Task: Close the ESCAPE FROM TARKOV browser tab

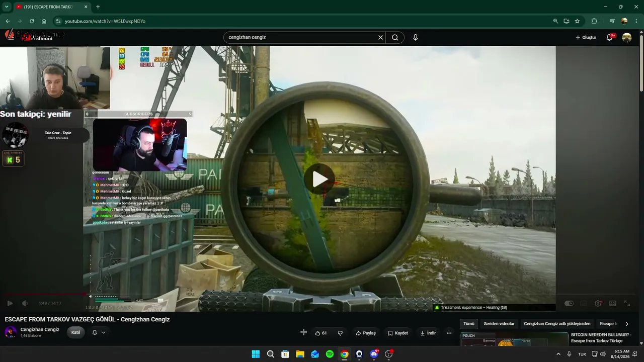Action: click(86, 7)
